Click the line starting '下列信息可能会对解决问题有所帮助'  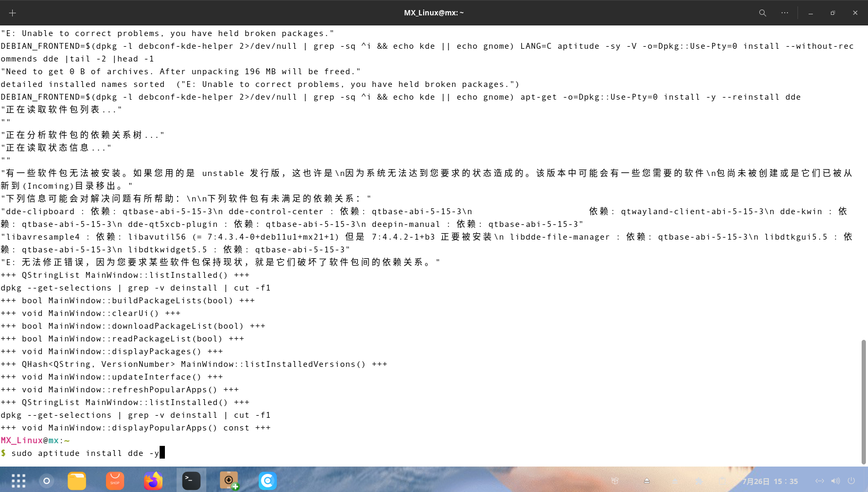tap(186, 199)
